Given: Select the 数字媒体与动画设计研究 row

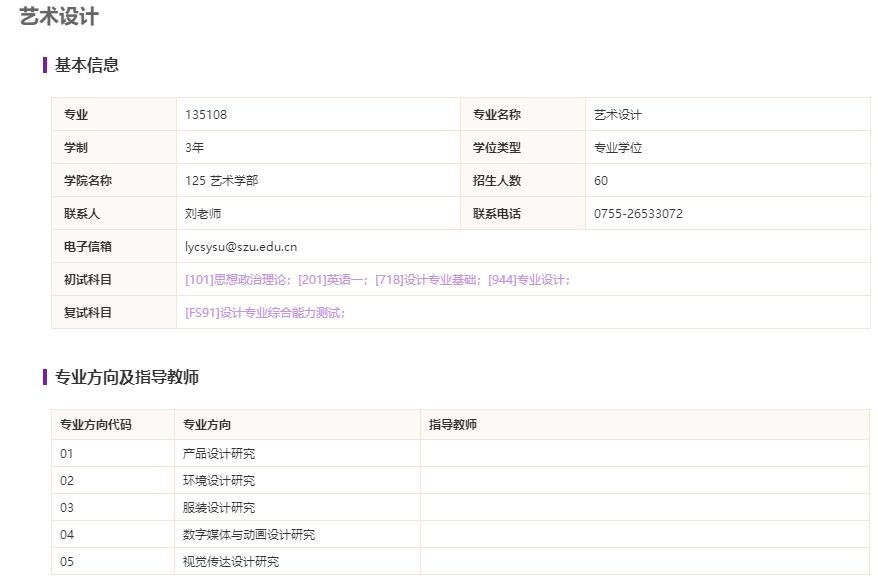Looking at the screenshot, I should click(x=249, y=535).
